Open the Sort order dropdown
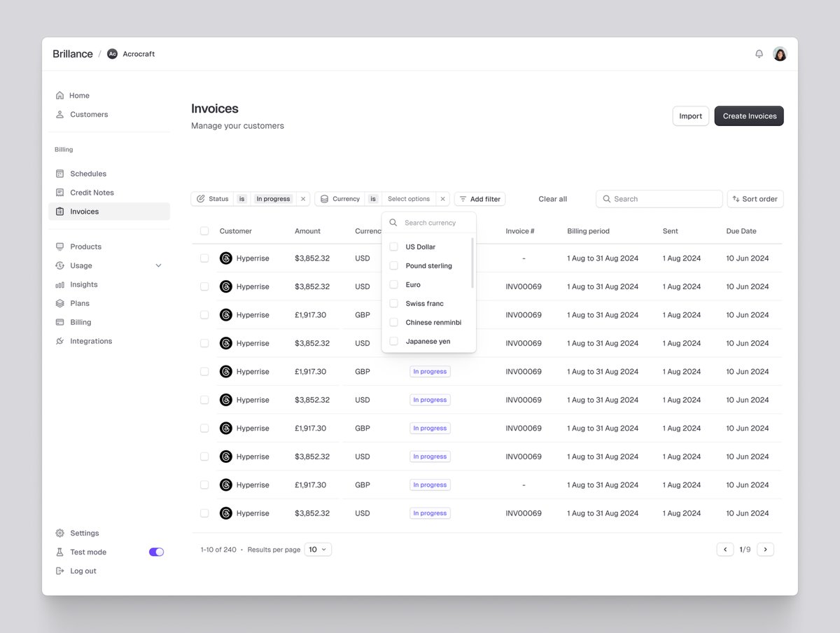 755,199
